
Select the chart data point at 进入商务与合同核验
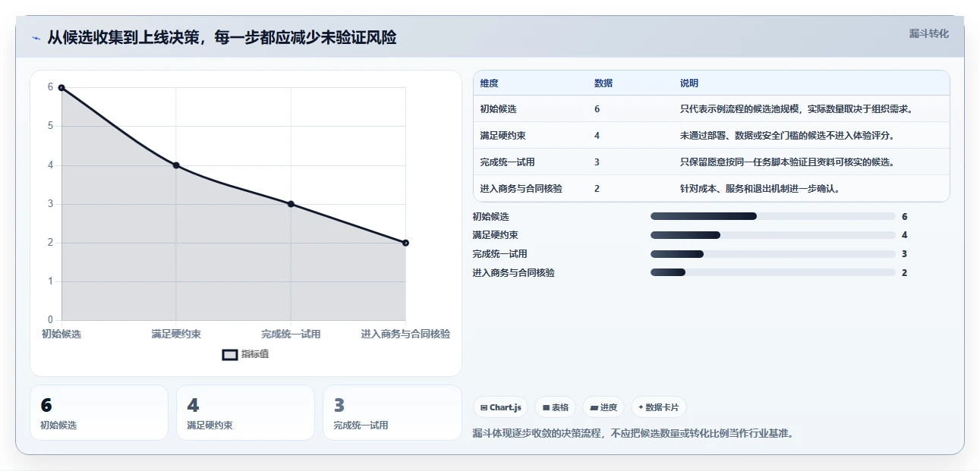click(x=405, y=243)
